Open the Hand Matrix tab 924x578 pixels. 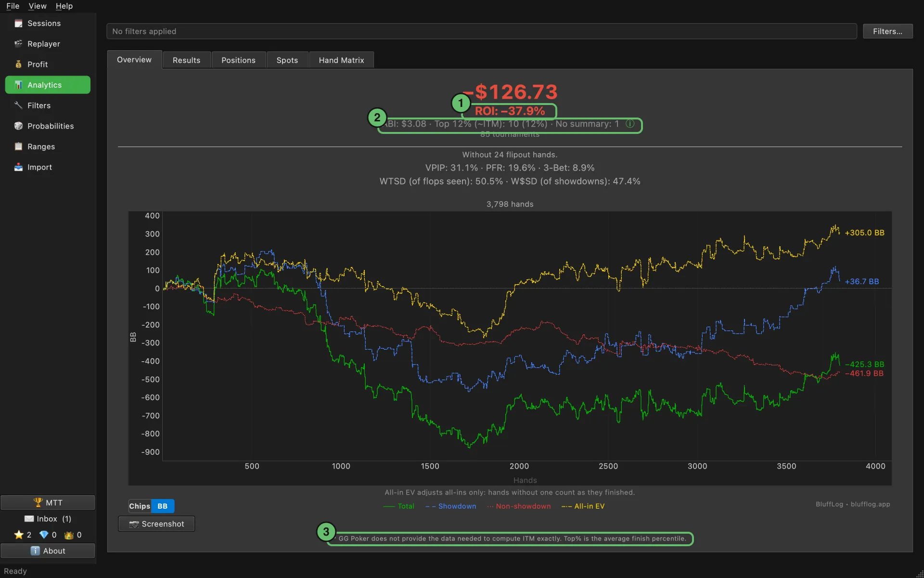341,60
